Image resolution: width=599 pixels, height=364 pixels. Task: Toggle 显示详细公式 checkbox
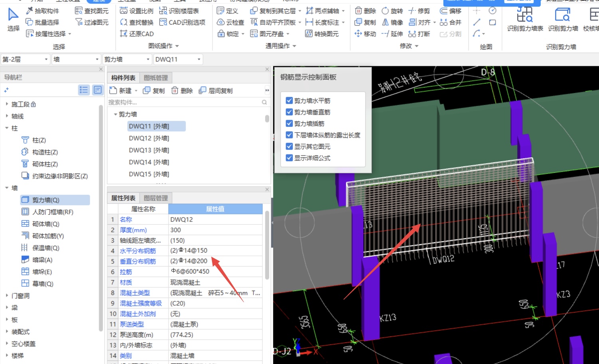pos(290,158)
